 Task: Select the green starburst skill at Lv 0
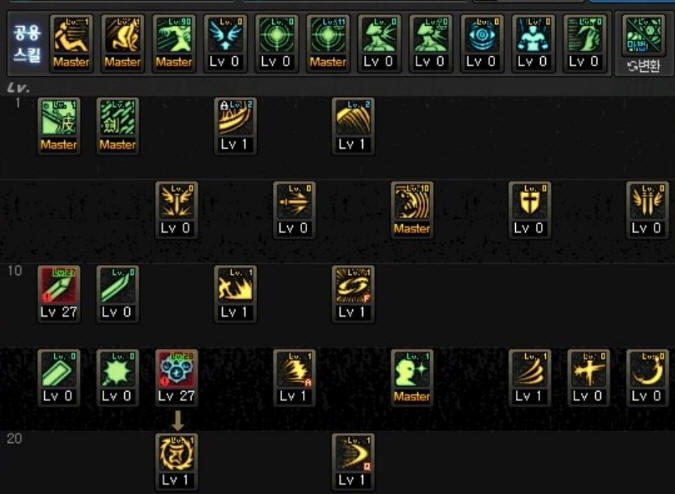(118, 377)
